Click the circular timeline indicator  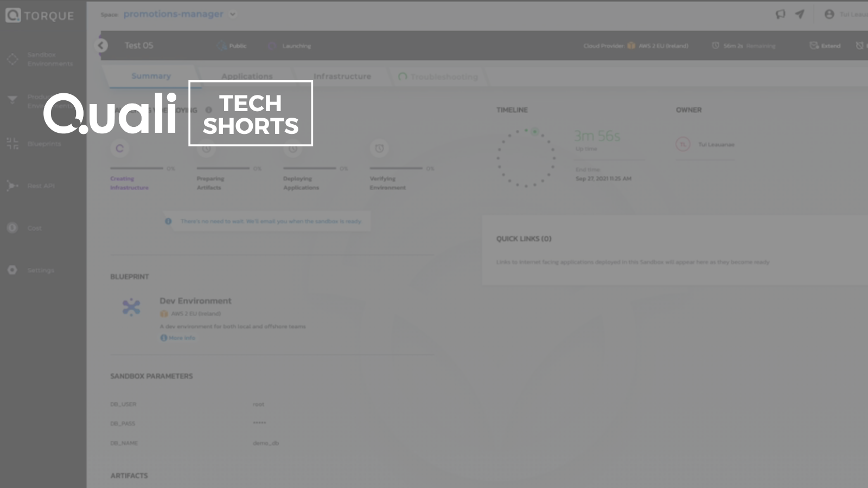coord(526,158)
